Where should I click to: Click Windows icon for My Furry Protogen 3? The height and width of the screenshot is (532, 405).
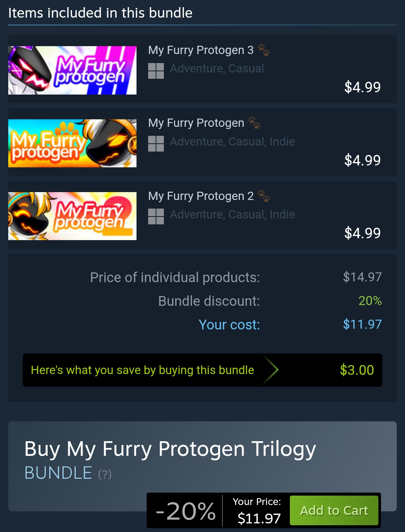click(156, 71)
